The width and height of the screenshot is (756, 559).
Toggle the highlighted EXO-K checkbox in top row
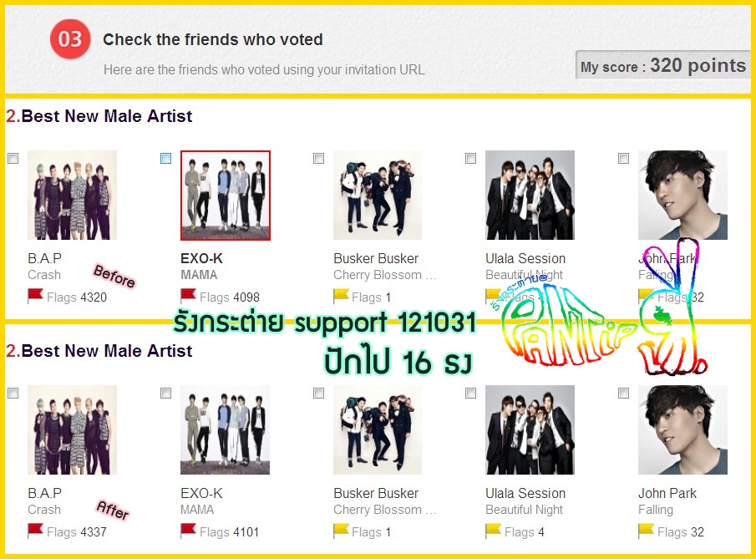(x=165, y=158)
